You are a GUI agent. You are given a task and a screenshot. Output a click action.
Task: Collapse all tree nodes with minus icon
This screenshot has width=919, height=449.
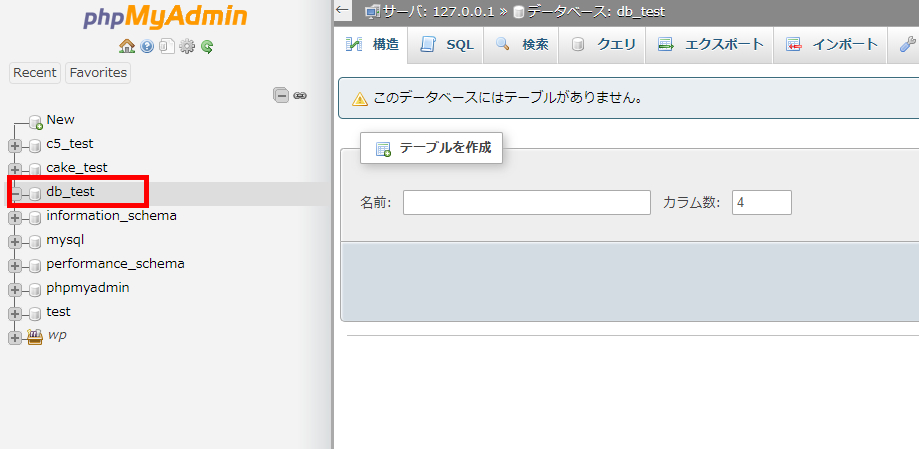tap(282, 95)
